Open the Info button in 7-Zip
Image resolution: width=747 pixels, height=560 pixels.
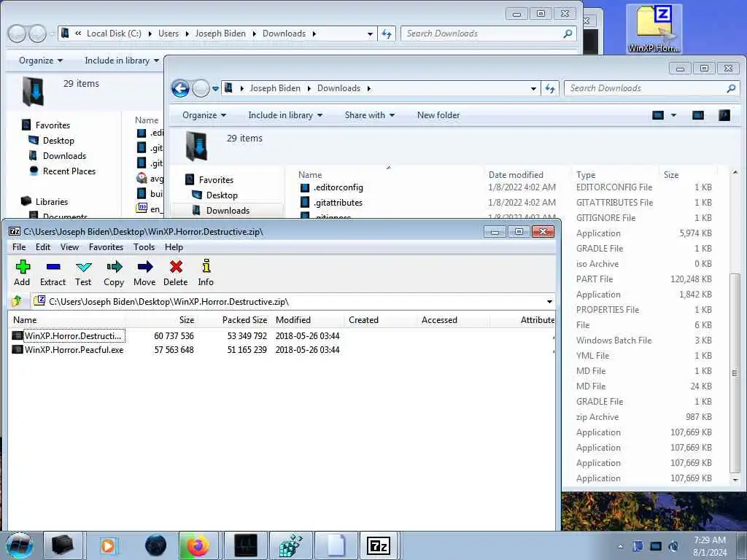(206, 273)
